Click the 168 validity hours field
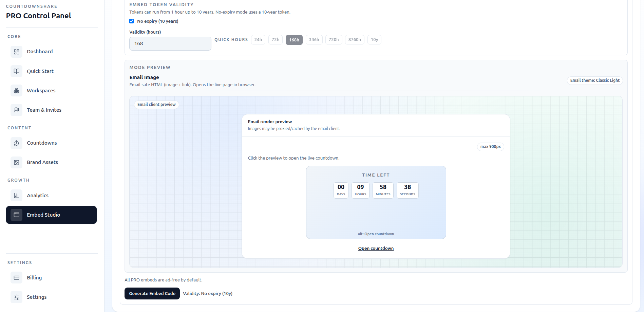The height and width of the screenshot is (312, 644). (170, 43)
